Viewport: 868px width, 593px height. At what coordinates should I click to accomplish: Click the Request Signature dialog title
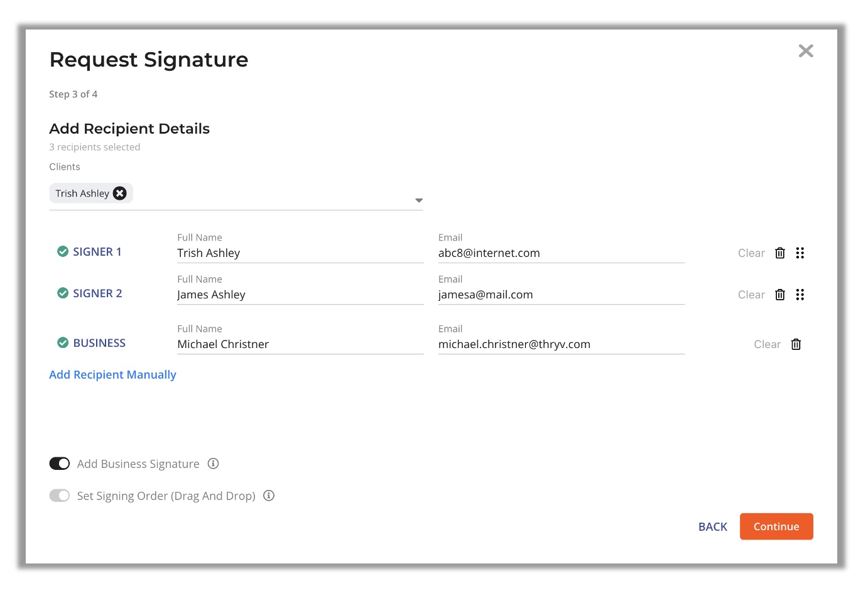[x=149, y=60]
